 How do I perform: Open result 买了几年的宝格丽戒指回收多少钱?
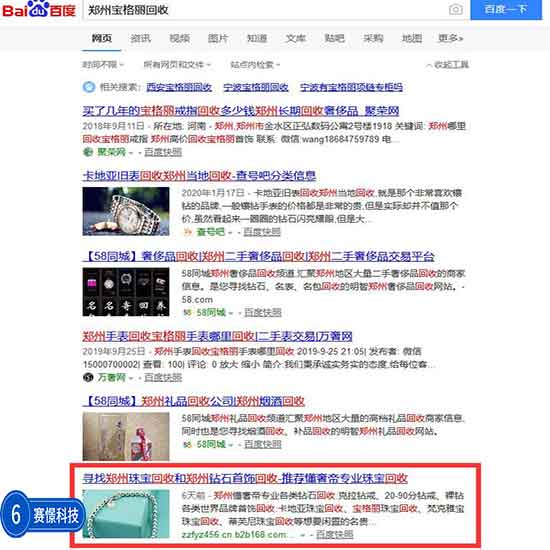coord(241,111)
